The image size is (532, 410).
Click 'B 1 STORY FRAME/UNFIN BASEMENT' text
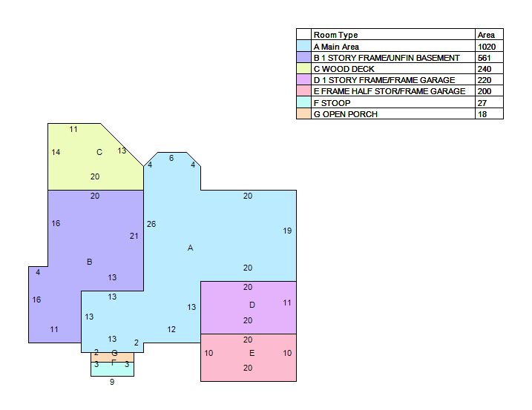(387, 58)
